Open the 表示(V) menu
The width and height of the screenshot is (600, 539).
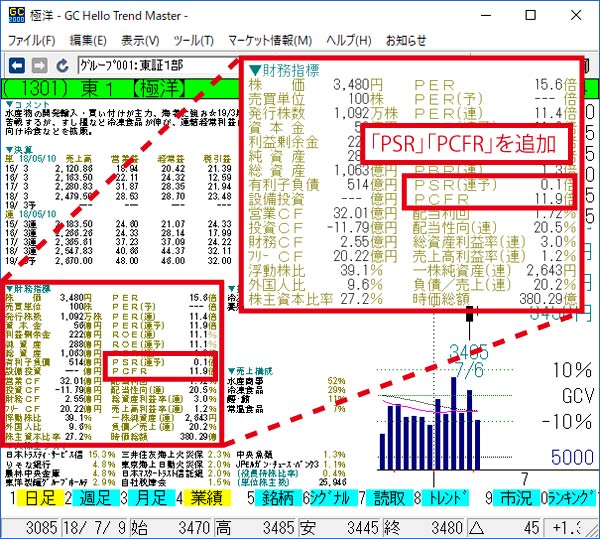click(140, 40)
